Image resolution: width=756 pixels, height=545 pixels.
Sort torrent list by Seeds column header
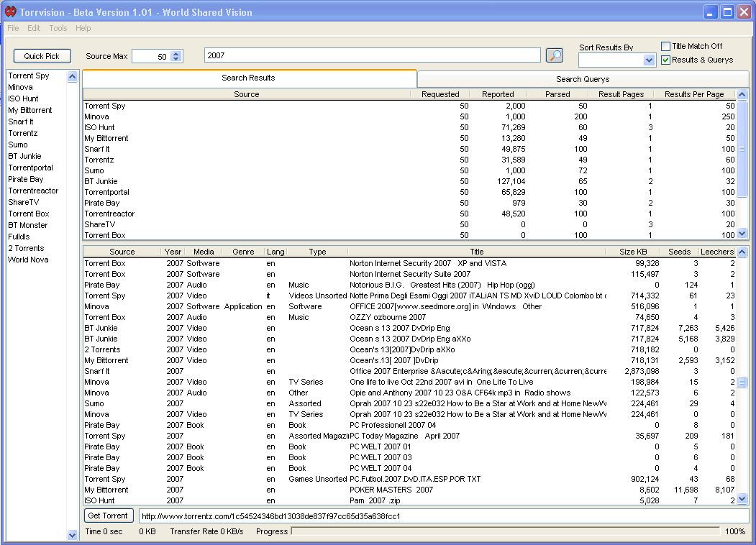click(x=679, y=252)
